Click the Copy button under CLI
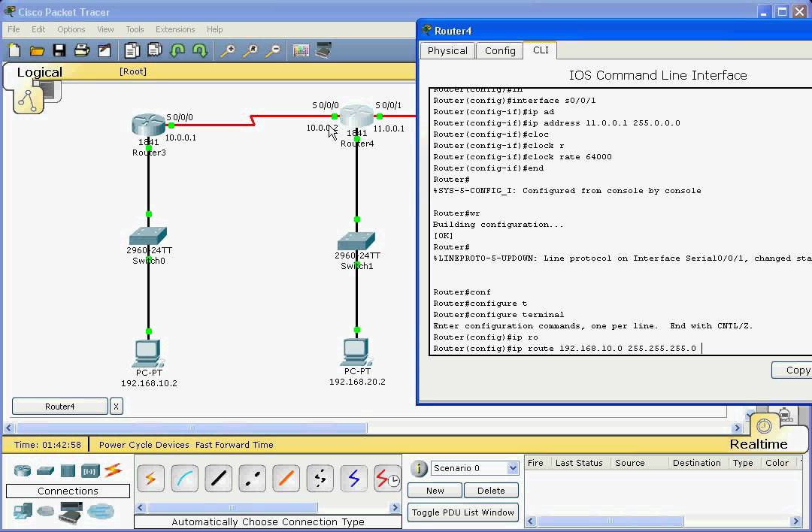The image size is (812, 532). pos(792,370)
